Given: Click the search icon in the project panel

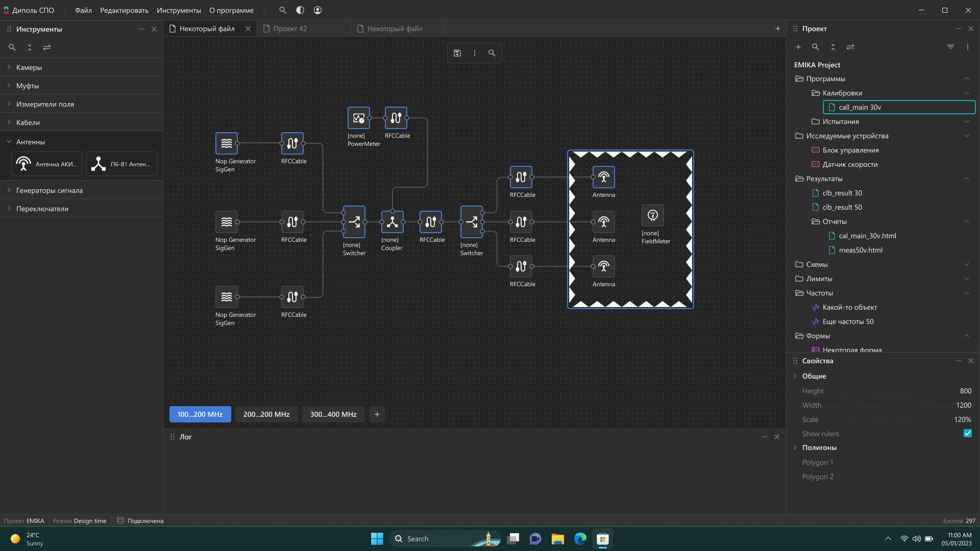Looking at the screenshot, I should [x=816, y=46].
